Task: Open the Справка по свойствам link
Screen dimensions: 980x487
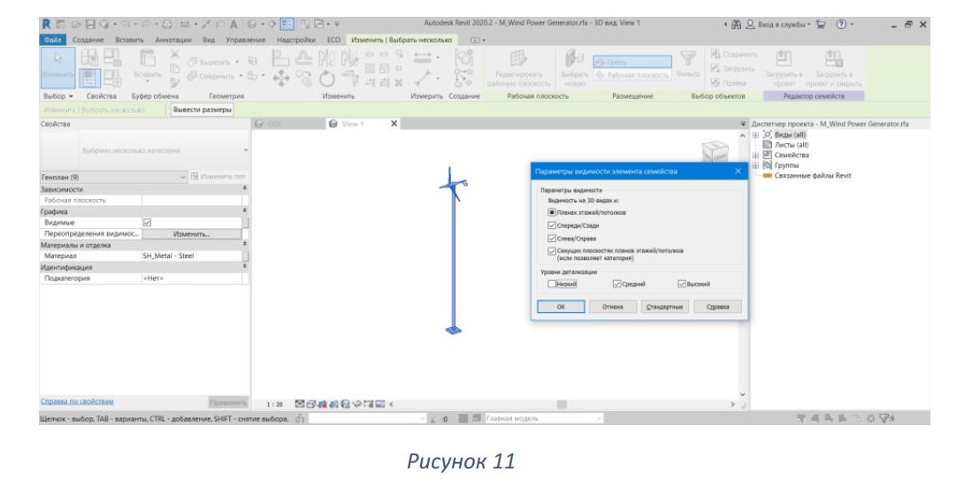Action: tap(77, 401)
